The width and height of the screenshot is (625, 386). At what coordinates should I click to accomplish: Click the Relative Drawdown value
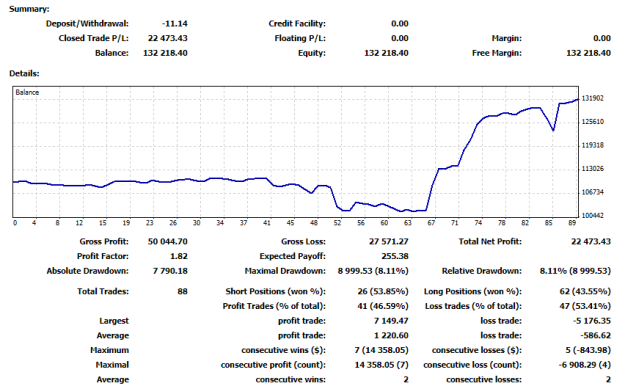[x=575, y=271]
